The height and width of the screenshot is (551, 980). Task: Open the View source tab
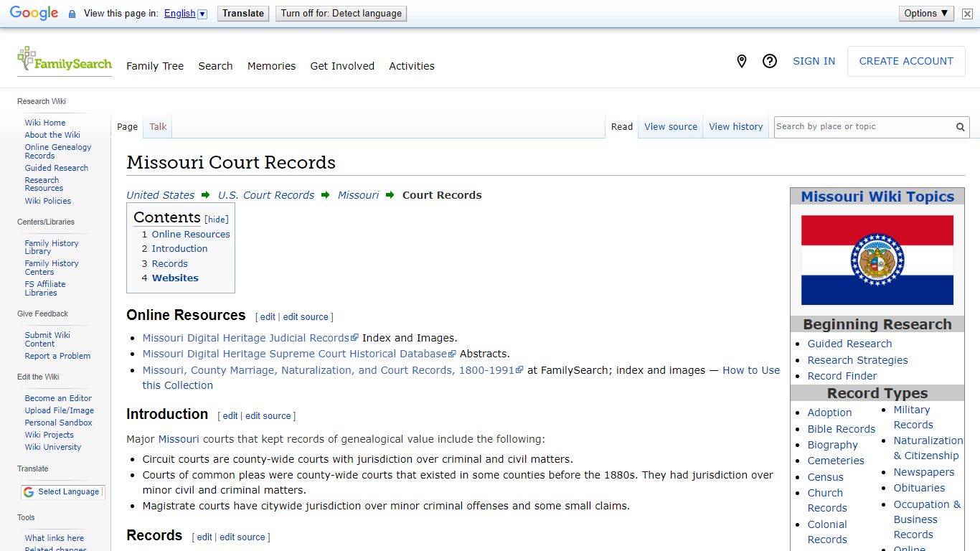[x=671, y=127]
